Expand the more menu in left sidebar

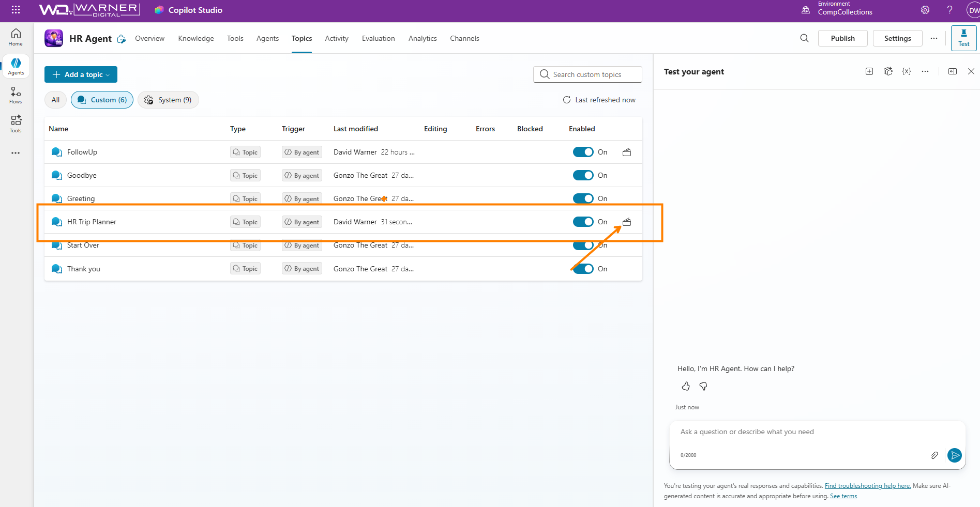pyautogui.click(x=16, y=153)
